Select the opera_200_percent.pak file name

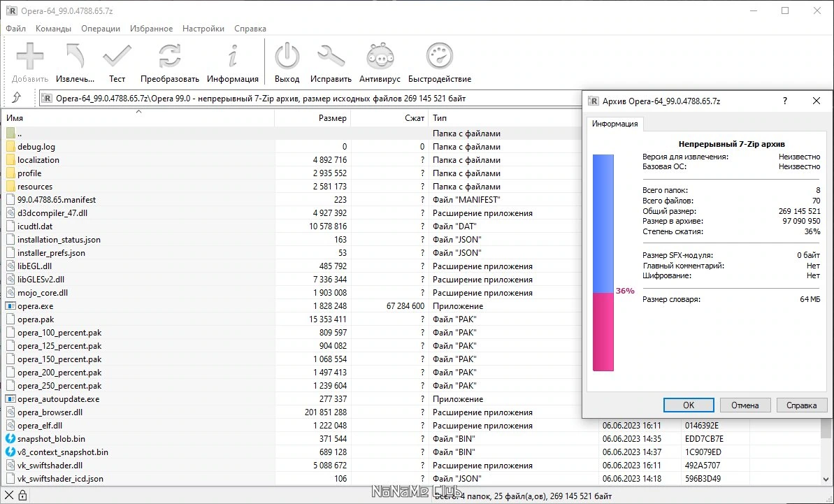point(59,373)
